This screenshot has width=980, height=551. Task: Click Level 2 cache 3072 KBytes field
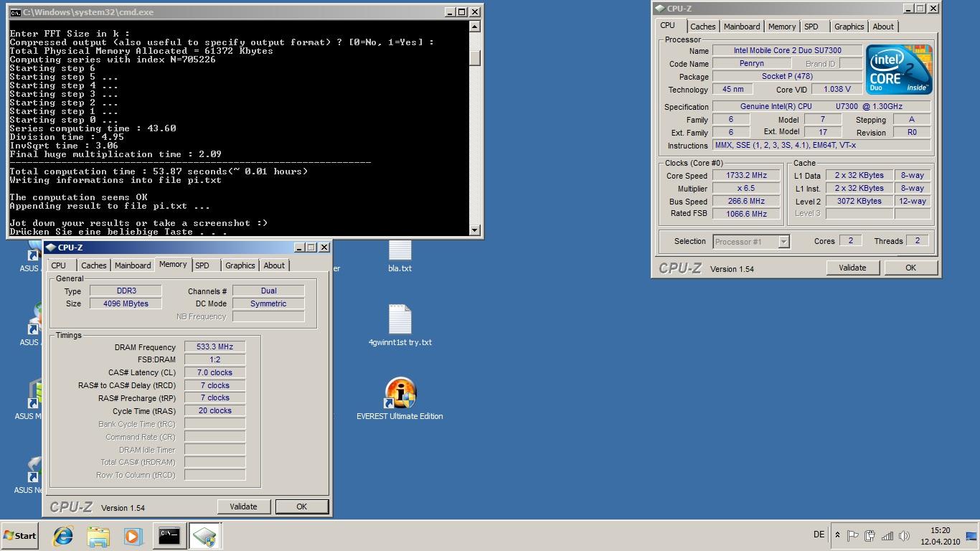pos(859,201)
